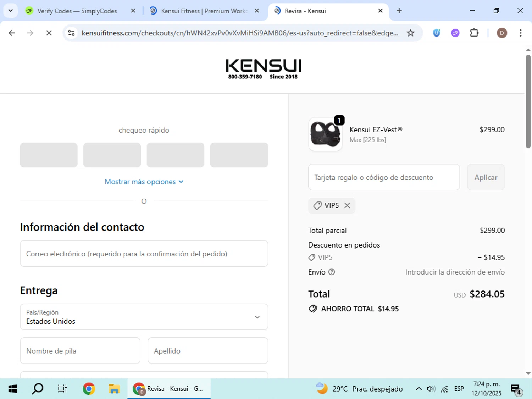
Task: Open the tab search dropdown arrow
Action: coord(11,11)
